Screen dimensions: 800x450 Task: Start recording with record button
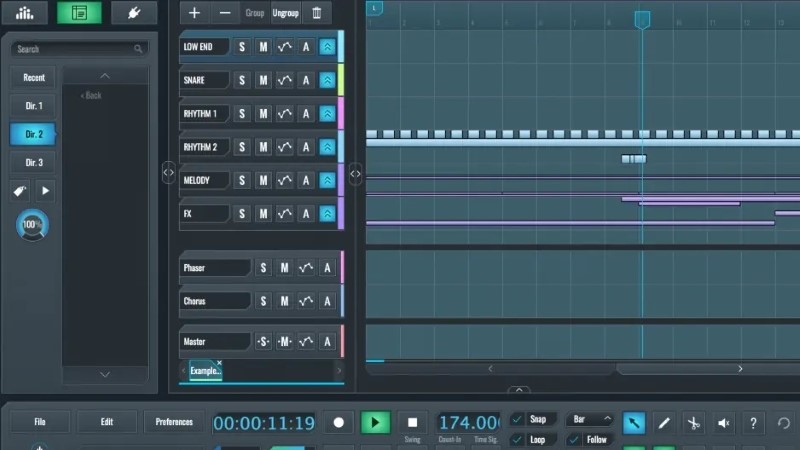(338, 423)
